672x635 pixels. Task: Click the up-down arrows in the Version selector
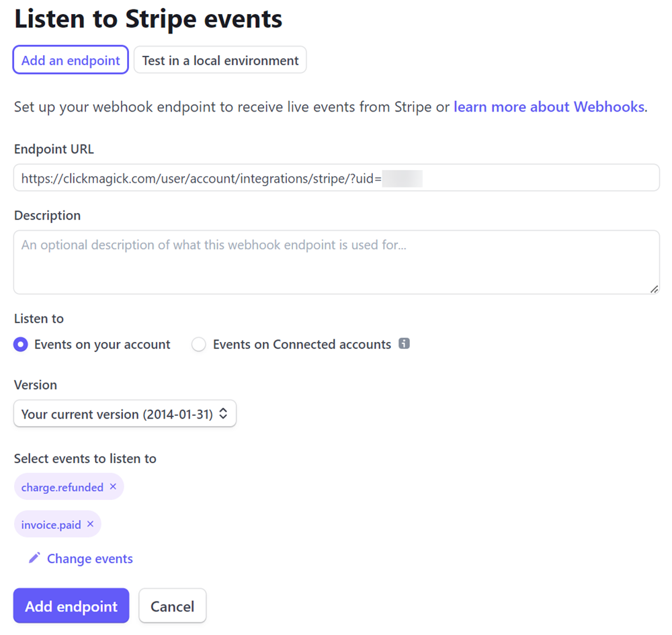224,414
